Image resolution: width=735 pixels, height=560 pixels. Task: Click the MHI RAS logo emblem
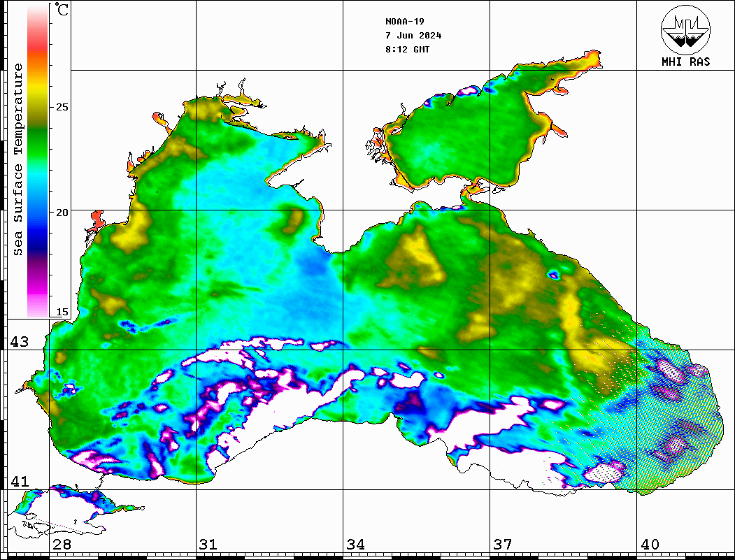[685, 29]
